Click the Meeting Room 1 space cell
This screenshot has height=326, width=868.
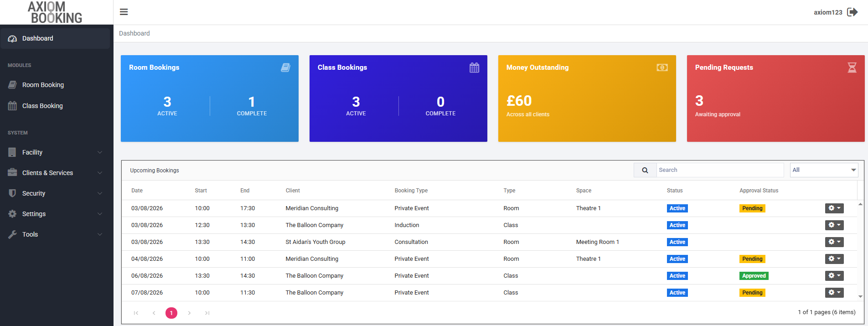click(x=597, y=242)
